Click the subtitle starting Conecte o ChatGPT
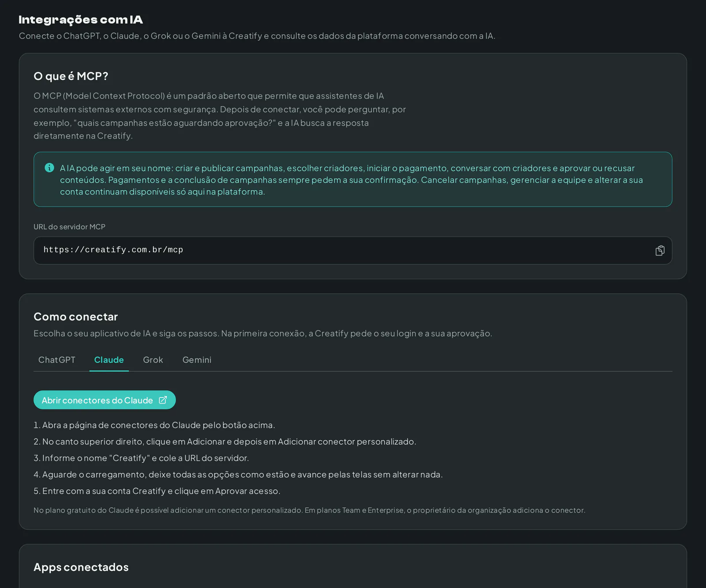The image size is (706, 588). [257, 36]
